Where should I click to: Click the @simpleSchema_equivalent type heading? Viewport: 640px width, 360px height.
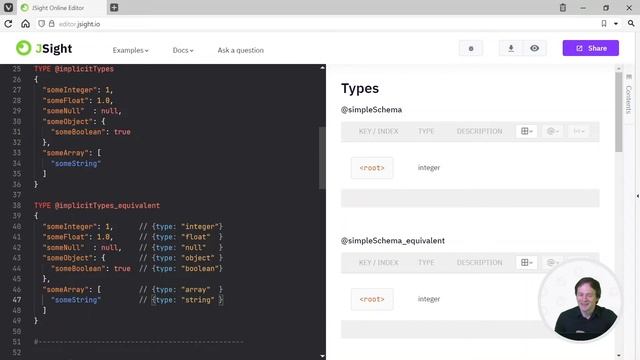[x=393, y=240]
